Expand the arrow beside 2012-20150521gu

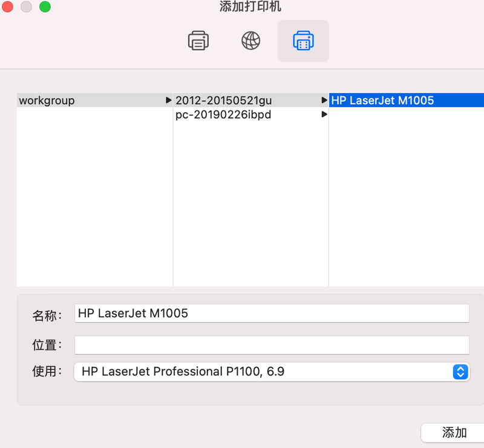click(x=324, y=100)
